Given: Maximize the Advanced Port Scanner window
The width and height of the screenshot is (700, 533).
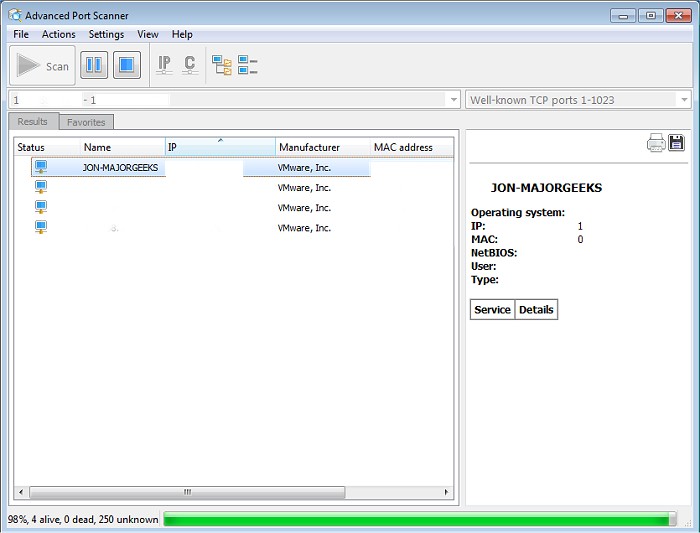Looking at the screenshot, I should point(650,16).
